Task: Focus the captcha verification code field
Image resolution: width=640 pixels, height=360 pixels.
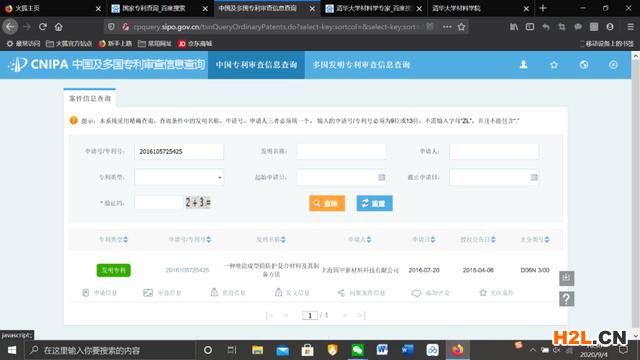Action: pos(158,202)
